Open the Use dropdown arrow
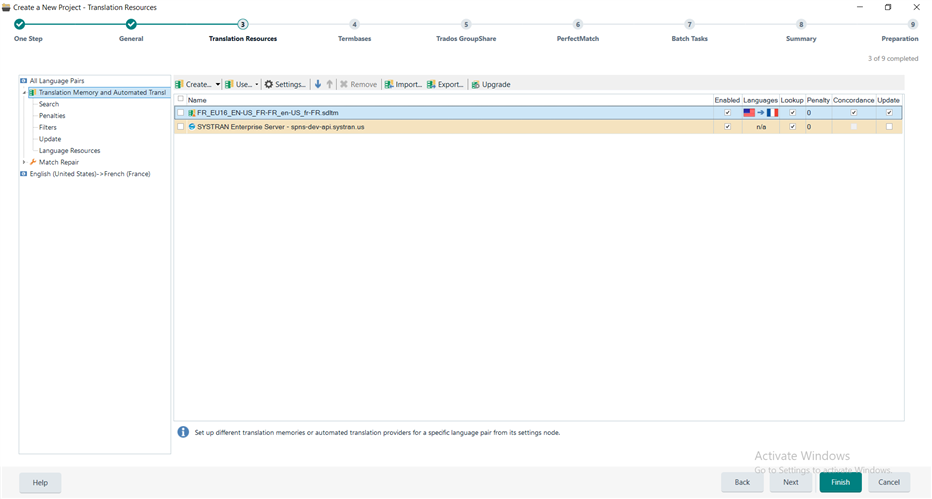This screenshot has width=932, height=499. (257, 84)
